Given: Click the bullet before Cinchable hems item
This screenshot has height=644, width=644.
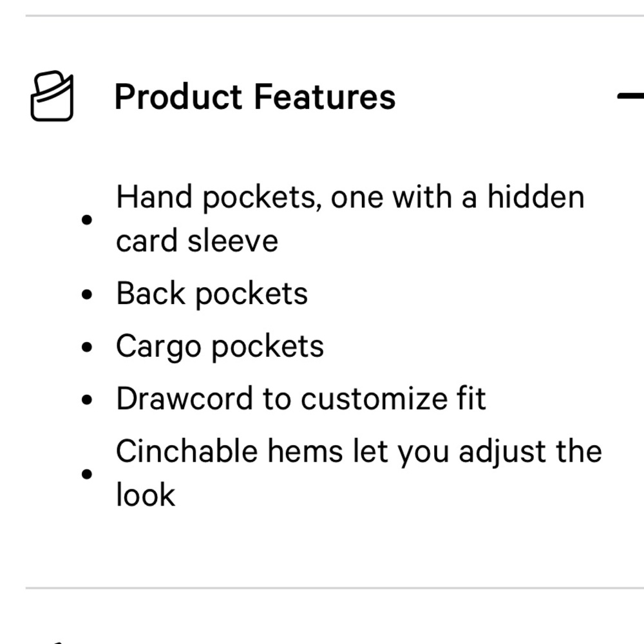Looking at the screenshot, I should [88, 474].
